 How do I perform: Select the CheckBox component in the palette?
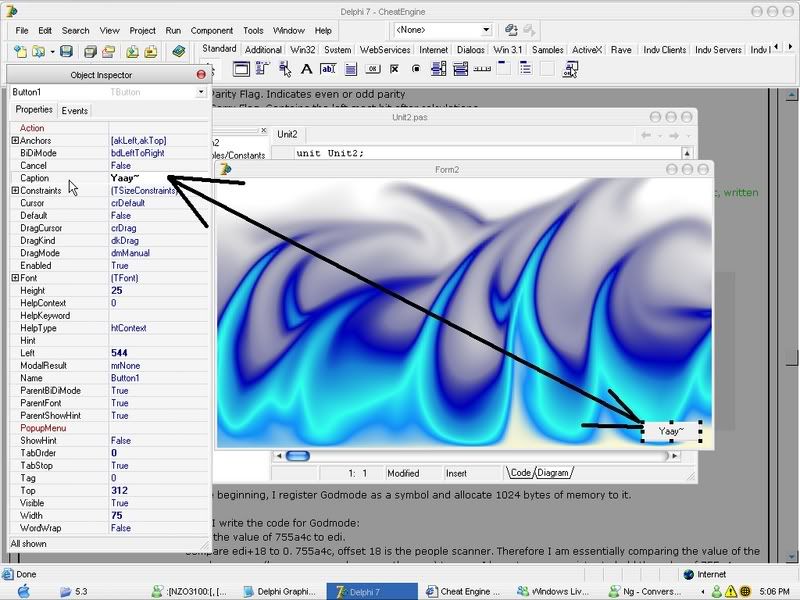(x=394, y=69)
